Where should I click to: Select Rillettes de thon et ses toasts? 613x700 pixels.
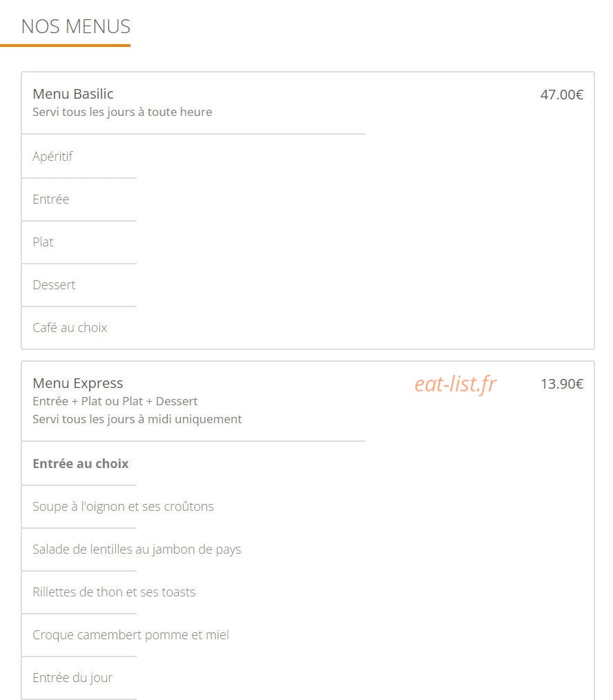click(x=114, y=592)
